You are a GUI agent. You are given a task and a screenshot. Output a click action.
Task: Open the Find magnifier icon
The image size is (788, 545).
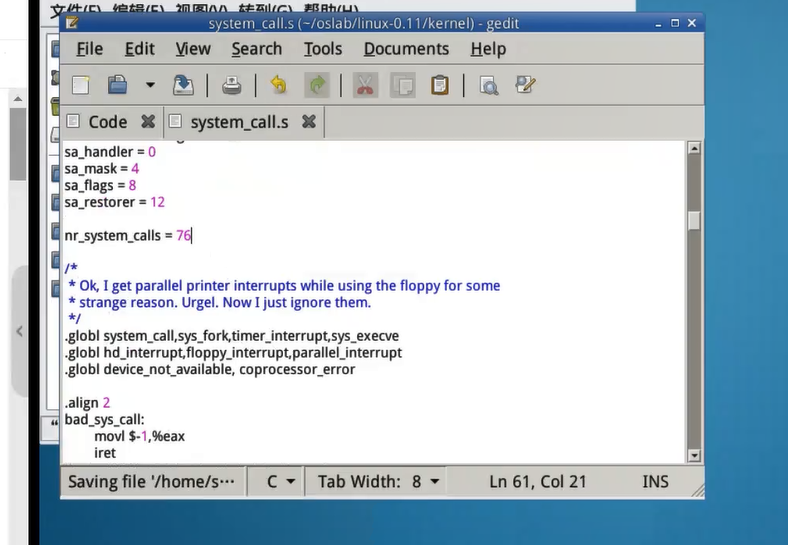click(x=488, y=86)
